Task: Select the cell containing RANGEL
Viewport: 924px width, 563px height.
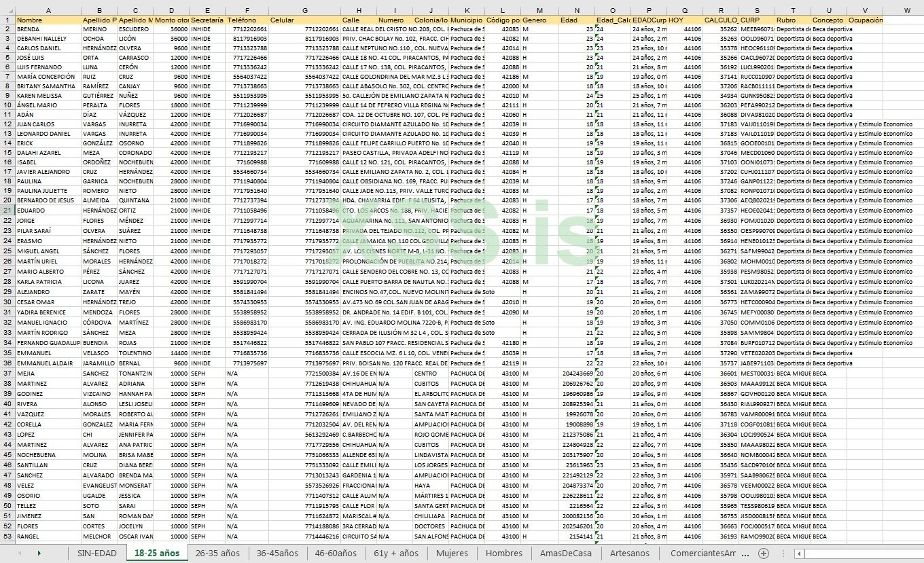Action: coord(48,537)
